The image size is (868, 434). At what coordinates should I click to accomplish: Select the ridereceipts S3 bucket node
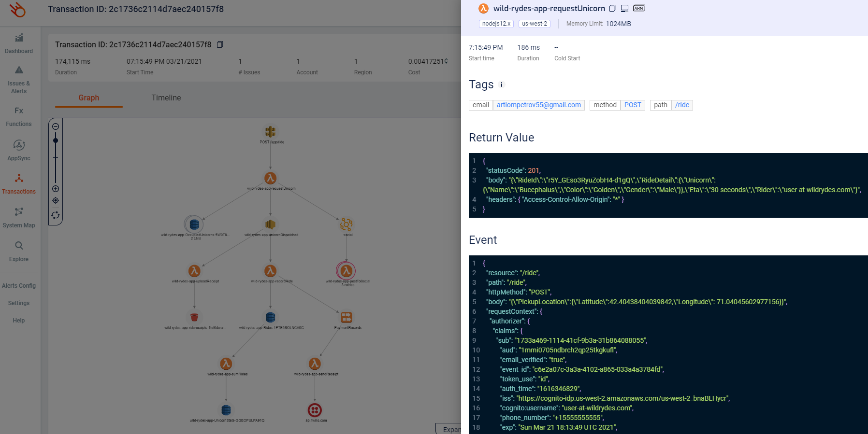coord(194,317)
